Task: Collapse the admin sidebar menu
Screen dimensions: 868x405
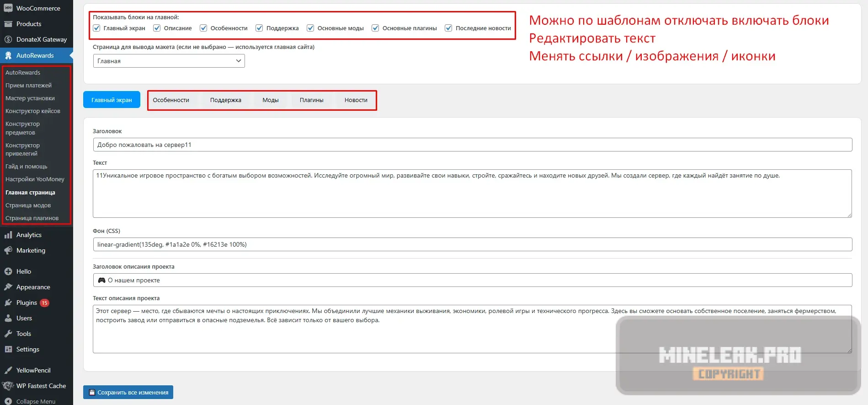Action: [30, 401]
